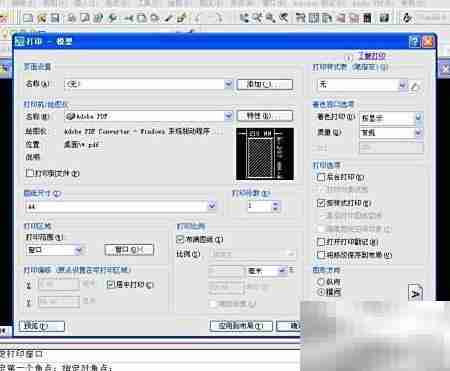Click the QuickCalc calculator toolbar icon

point(367,18)
